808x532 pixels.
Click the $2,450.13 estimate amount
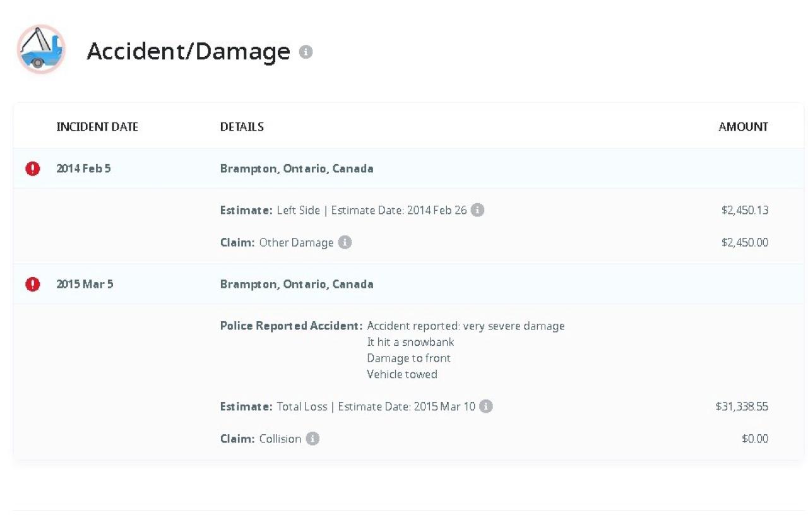[745, 210]
